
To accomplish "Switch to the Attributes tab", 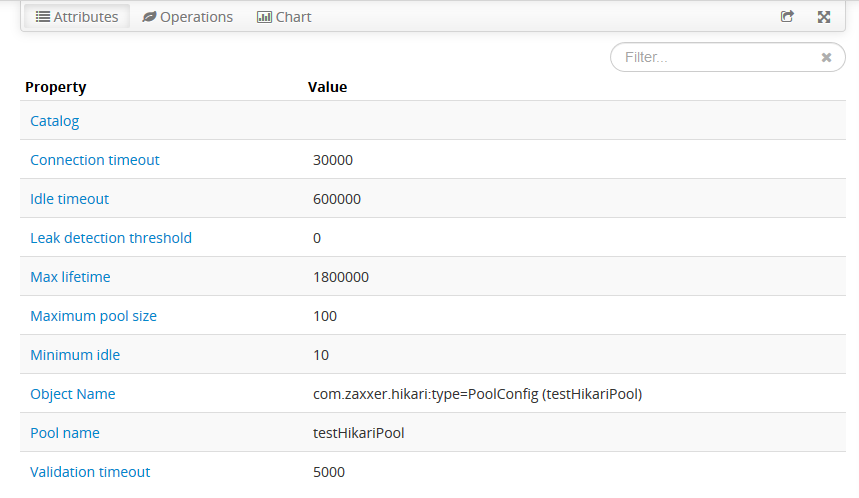I will click(77, 17).
